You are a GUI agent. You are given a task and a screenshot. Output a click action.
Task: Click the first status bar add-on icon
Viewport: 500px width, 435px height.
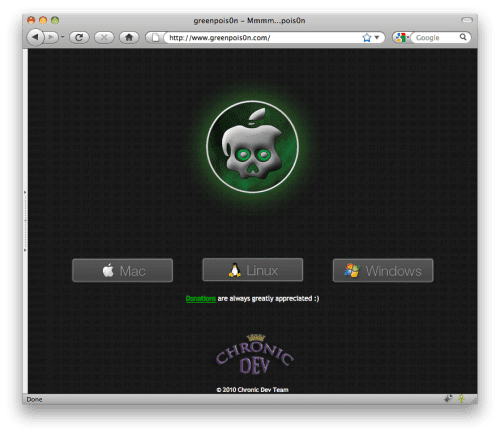pyautogui.click(x=448, y=399)
